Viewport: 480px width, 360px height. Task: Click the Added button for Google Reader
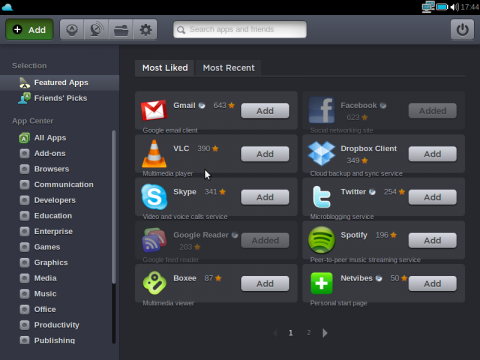click(x=265, y=240)
